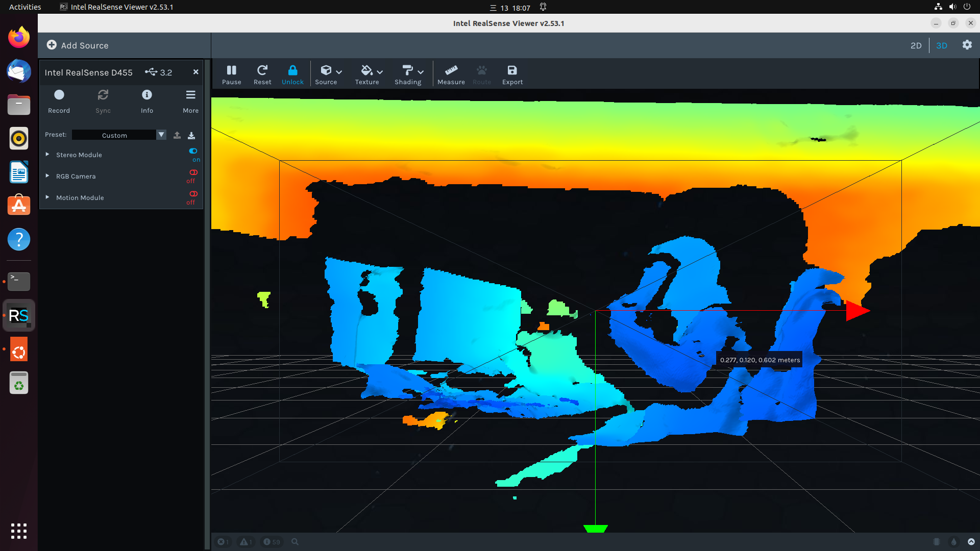980x551 pixels.
Task: Open the viewer settings gear
Action: (967, 45)
